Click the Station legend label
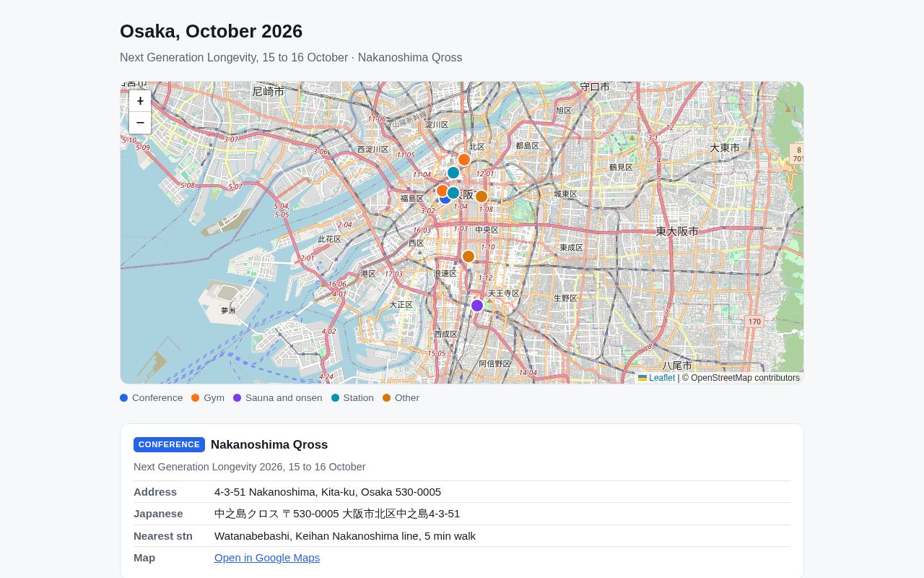Screen dimensions: 924x578 point(358,398)
